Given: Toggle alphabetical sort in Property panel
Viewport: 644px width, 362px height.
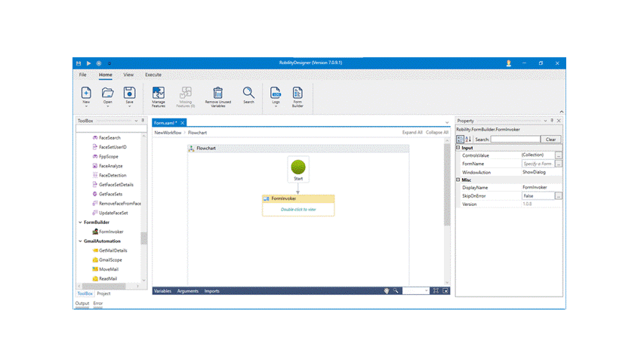Looking at the screenshot, I should coord(468,140).
